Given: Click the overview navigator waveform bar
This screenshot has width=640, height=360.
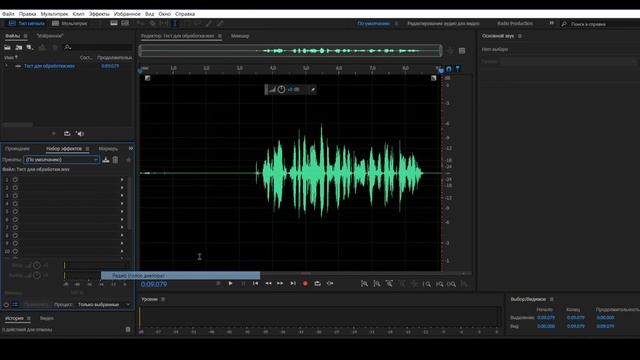Looking at the screenshot, I should [290, 51].
